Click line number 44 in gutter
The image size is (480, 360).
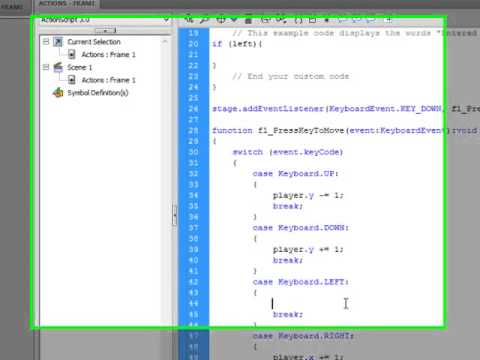click(193, 303)
